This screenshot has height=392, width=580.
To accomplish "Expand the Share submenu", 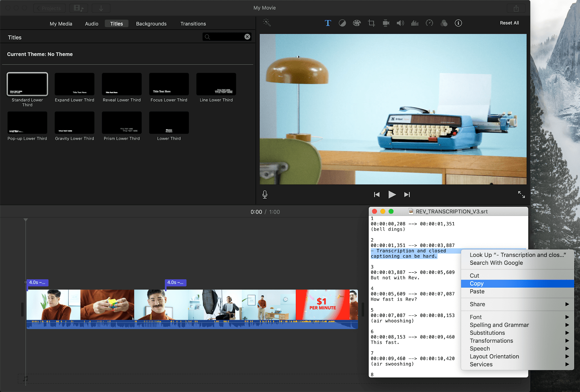I will pos(518,304).
